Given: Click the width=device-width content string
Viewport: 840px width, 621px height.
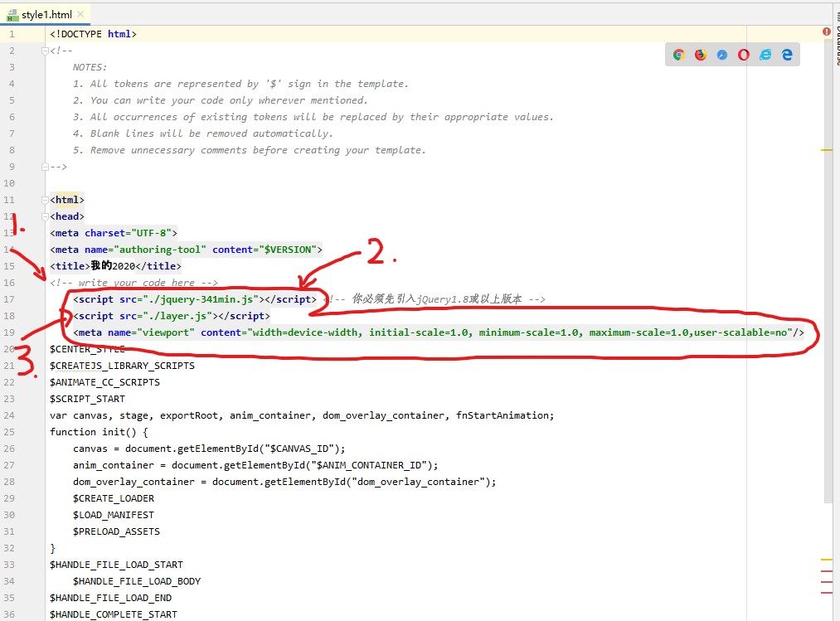Looking at the screenshot, I should [x=520, y=332].
